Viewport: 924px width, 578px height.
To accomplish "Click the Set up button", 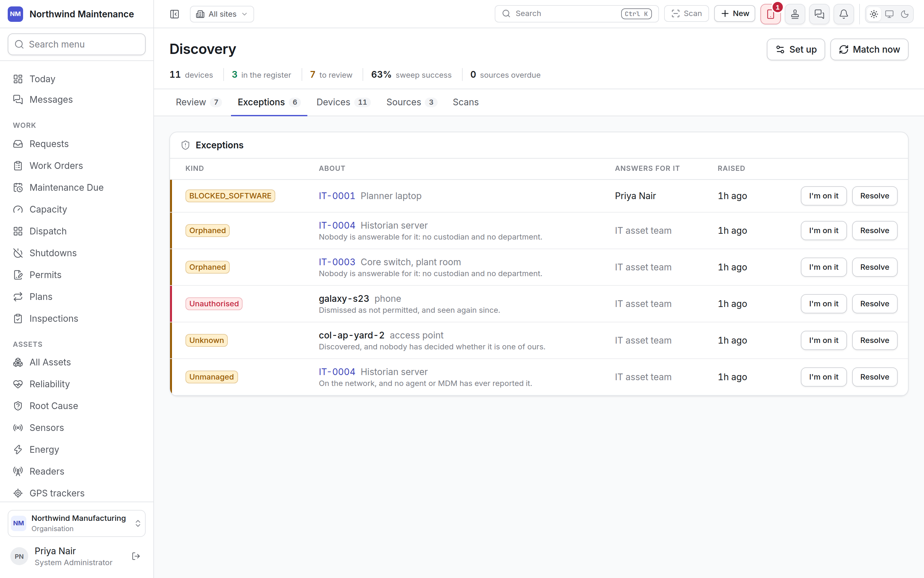I will (796, 49).
